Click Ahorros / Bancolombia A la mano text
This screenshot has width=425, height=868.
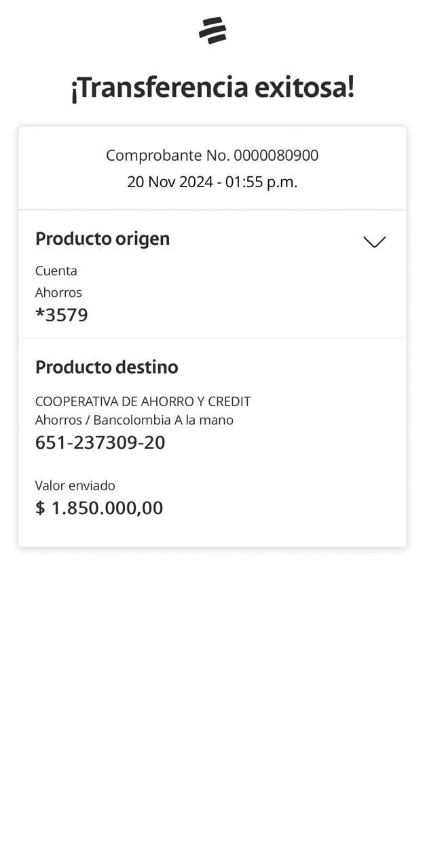pos(134,420)
